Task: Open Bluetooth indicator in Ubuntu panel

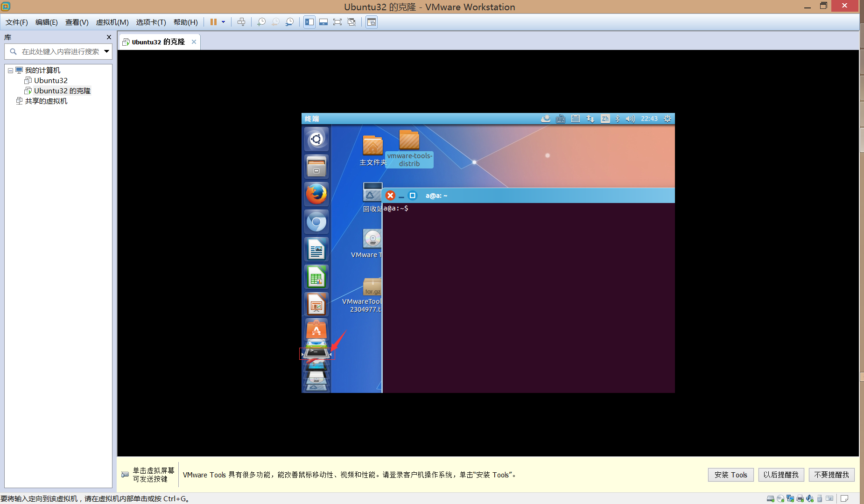Action: tap(618, 119)
